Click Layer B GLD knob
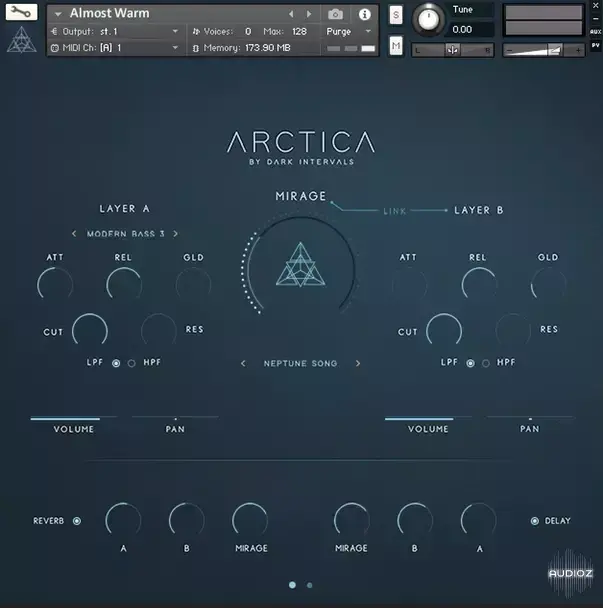This screenshot has height=608, width=603. click(549, 284)
